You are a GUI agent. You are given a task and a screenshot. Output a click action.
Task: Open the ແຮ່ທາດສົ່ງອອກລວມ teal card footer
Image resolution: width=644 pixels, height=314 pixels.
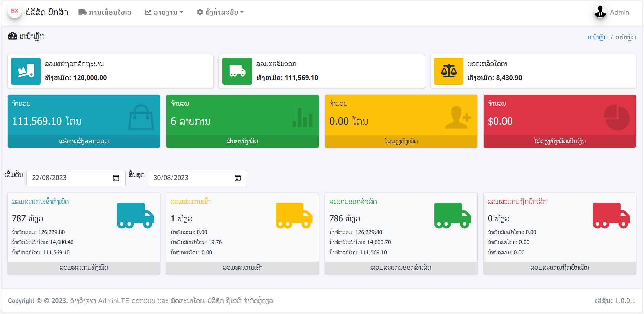pyautogui.click(x=84, y=141)
